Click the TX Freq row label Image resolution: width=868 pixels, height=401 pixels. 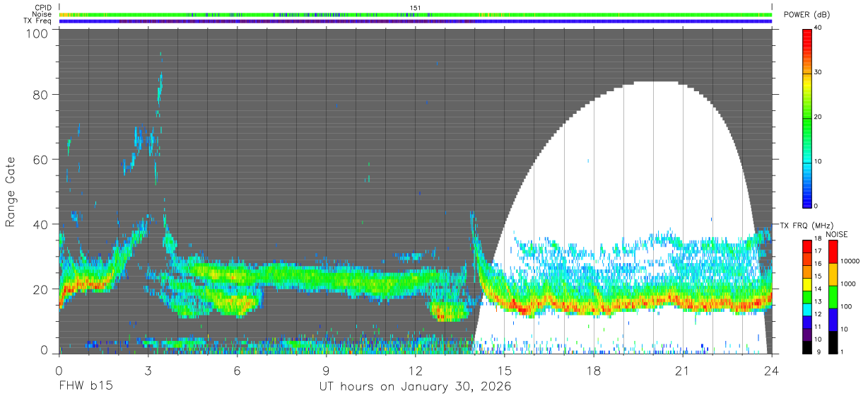point(37,21)
